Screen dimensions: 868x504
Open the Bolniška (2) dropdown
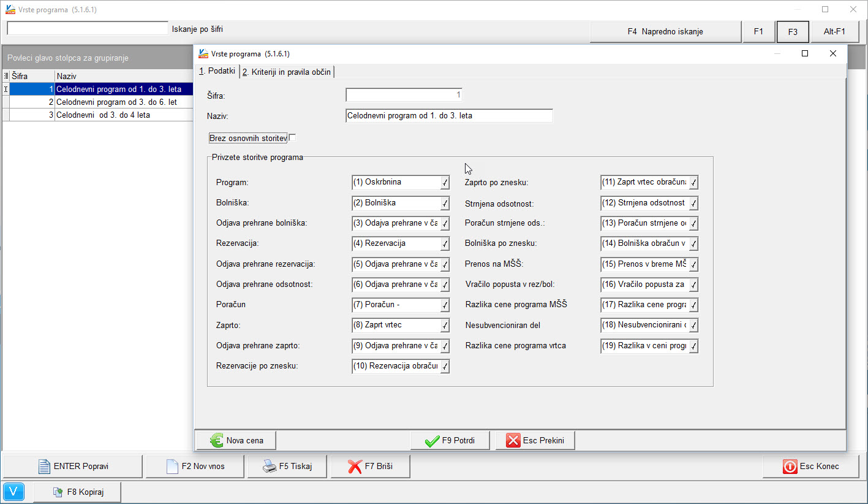click(445, 203)
